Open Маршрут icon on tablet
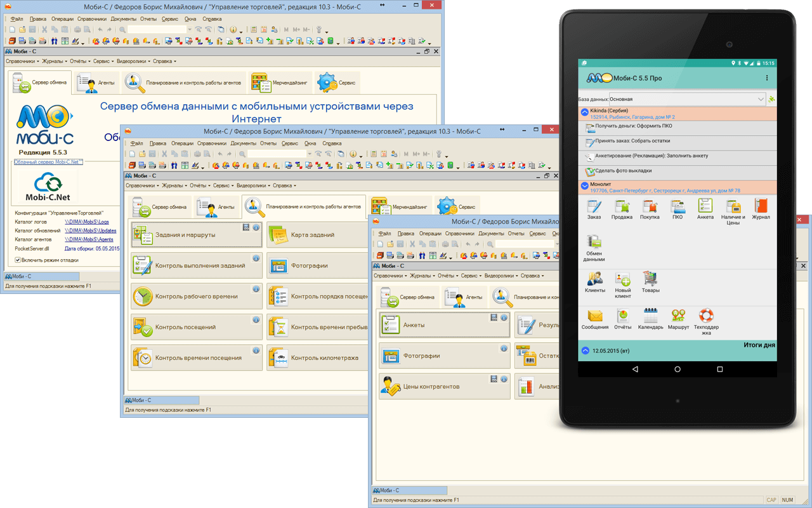Screen dimensions: 812x508 pyautogui.click(x=678, y=319)
